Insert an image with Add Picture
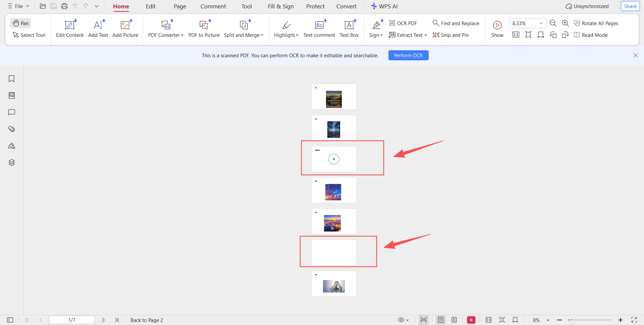This screenshot has width=644, height=325. click(x=125, y=29)
